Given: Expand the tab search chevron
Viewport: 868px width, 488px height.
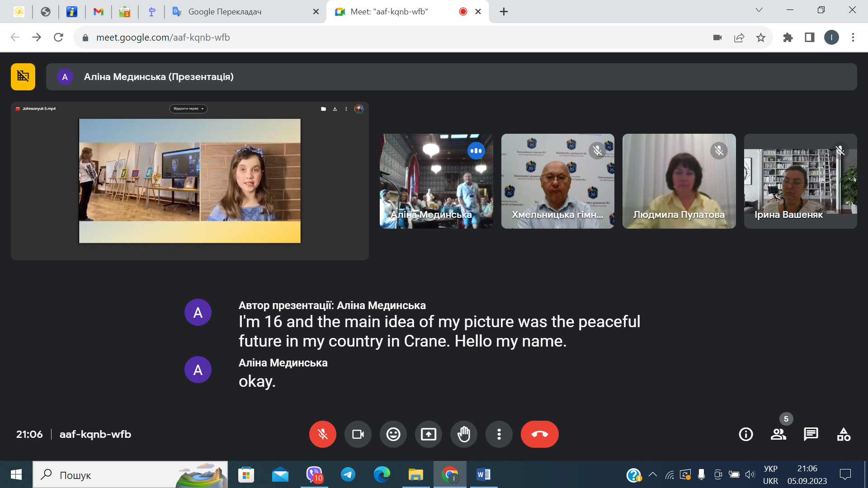Looking at the screenshot, I should click(759, 10).
